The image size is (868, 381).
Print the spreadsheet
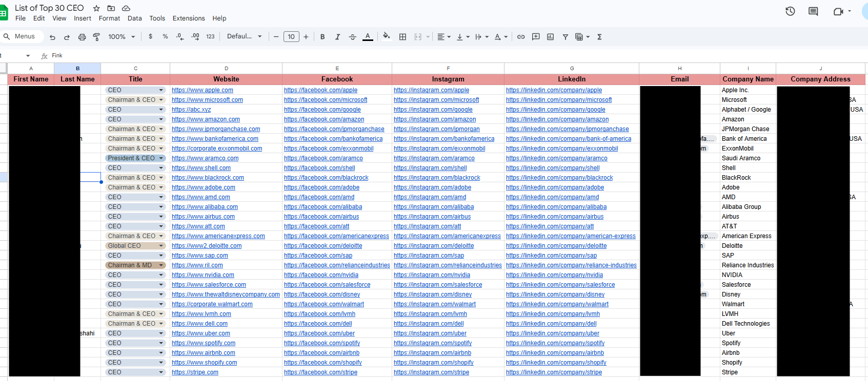[82, 37]
